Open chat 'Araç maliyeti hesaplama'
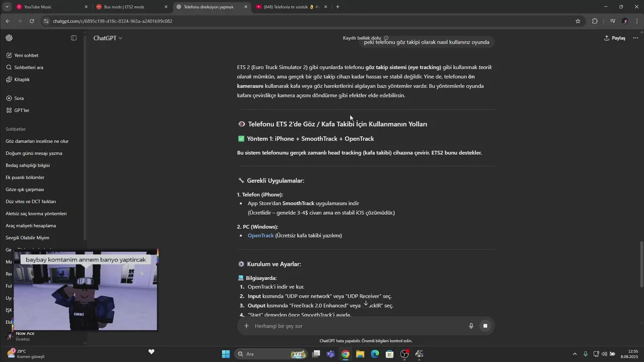 click(31, 226)
